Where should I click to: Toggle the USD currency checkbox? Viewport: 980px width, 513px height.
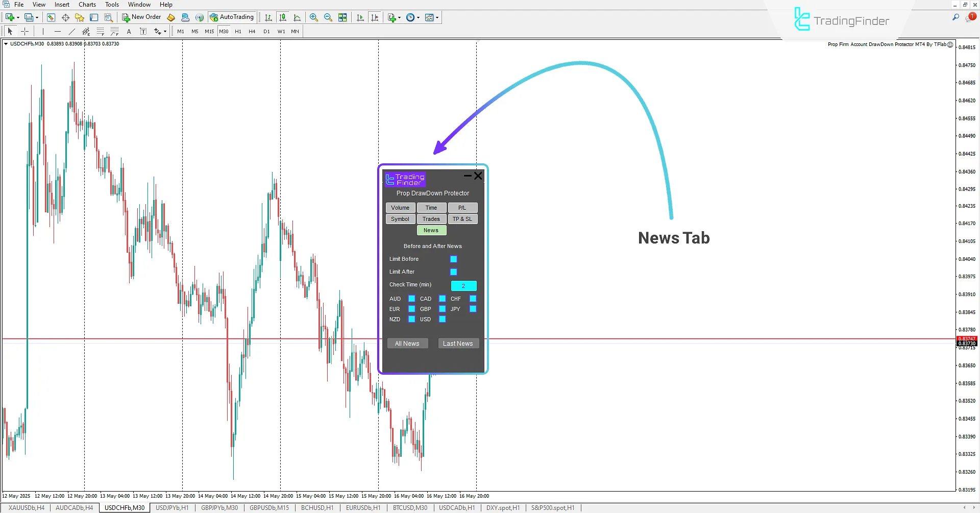(442, 319)
